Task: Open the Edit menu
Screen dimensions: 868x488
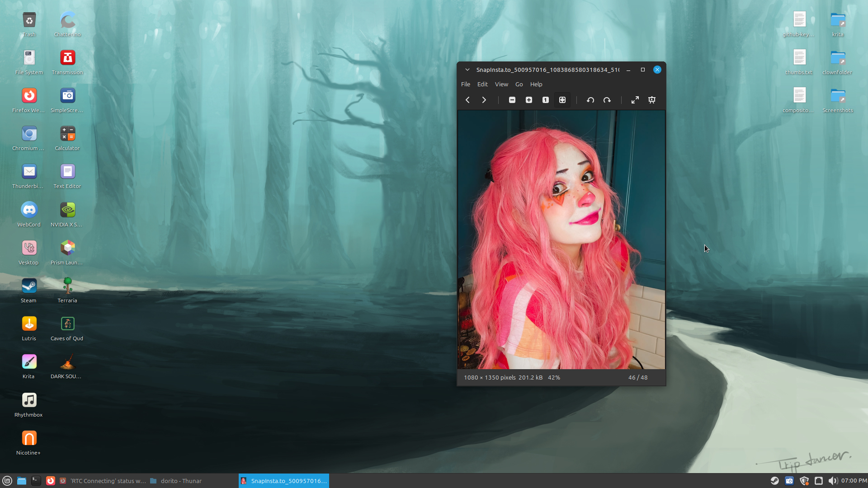Action: [482, 84]
